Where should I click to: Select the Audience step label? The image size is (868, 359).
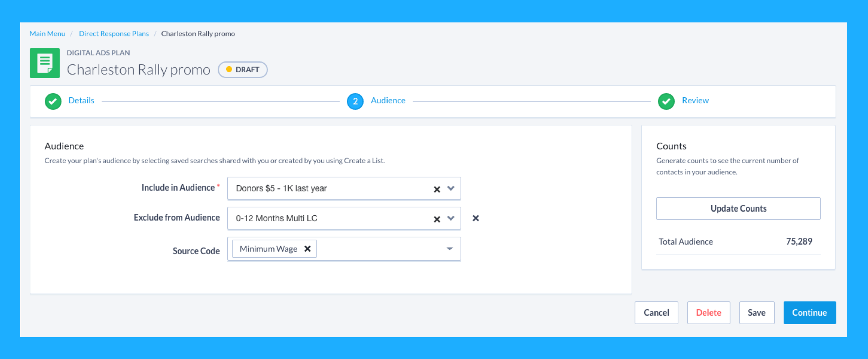pos(388,100)
